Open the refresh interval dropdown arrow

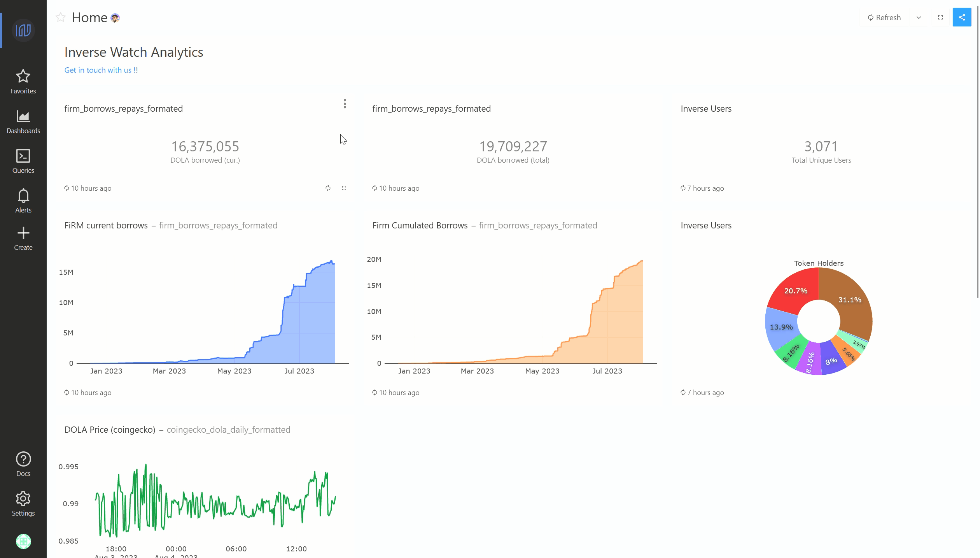[x=919, y=18]
